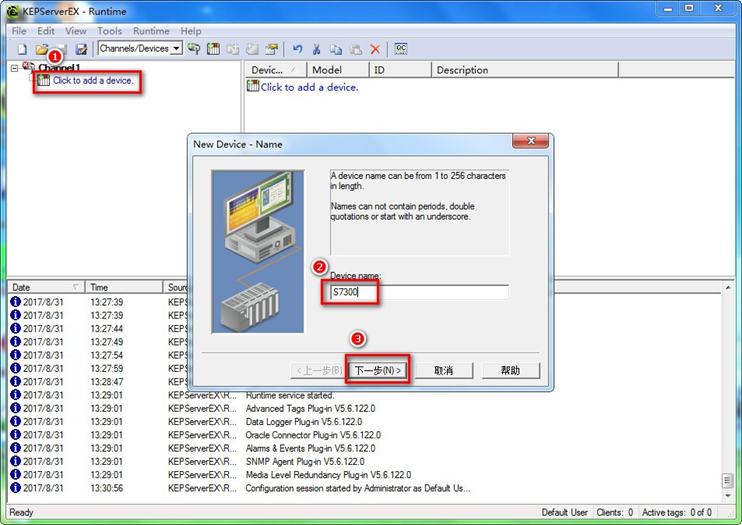Select 'Alarms & Events Plug-in' log row
742x525 pixels.
(x=364, y=448)
